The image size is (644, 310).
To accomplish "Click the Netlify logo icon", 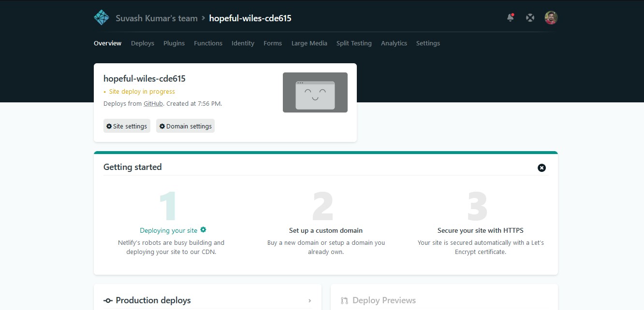I will (x=102, y=18).
